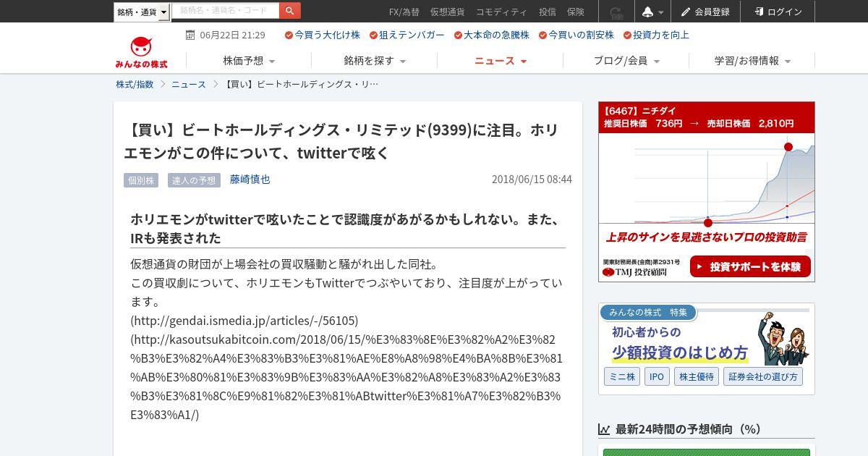Open the notification bell dropdown
Screen dimensions: 868x456
[x=652, y=12]
